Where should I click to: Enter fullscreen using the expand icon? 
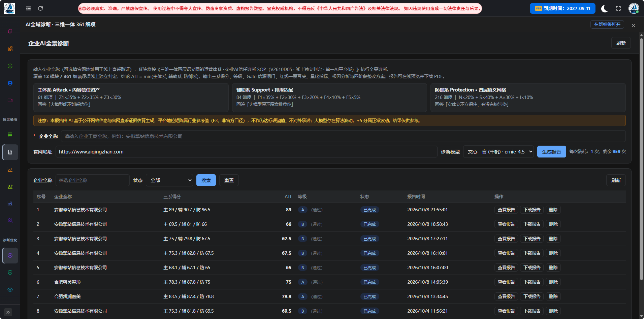coord(618,8)
